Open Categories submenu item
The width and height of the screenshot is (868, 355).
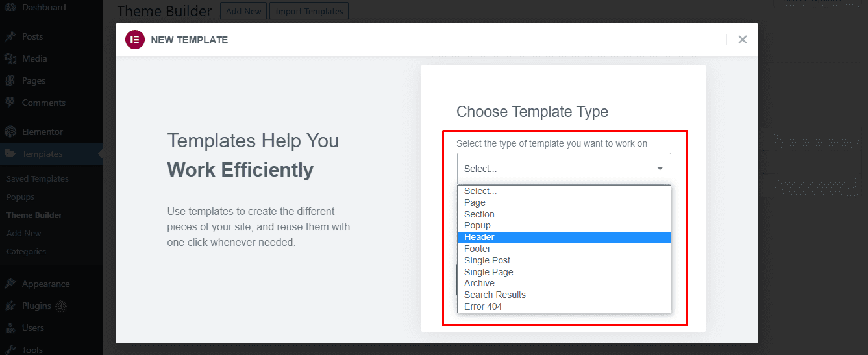point(26,251)
